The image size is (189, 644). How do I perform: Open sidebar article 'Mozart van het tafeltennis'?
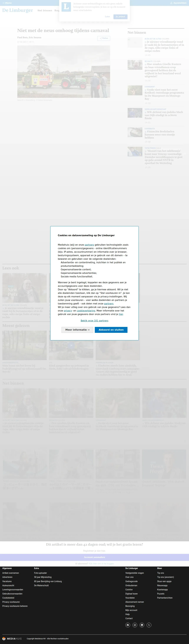pos(164,157)
